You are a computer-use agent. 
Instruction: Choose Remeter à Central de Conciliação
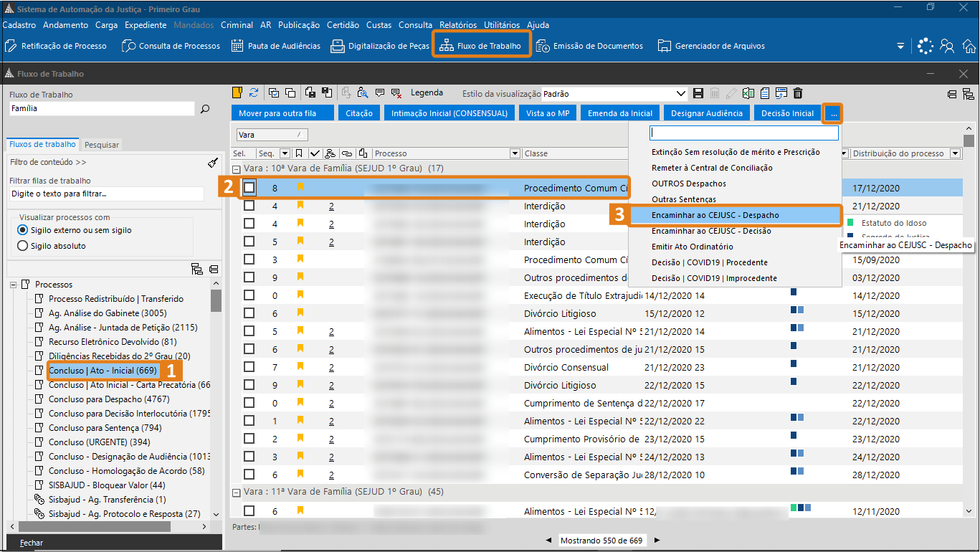coord(712,168)
